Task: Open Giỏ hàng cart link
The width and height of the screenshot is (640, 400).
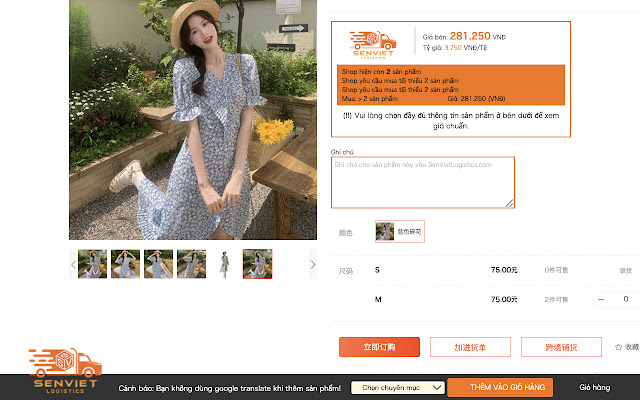Action: click(595, 387)
